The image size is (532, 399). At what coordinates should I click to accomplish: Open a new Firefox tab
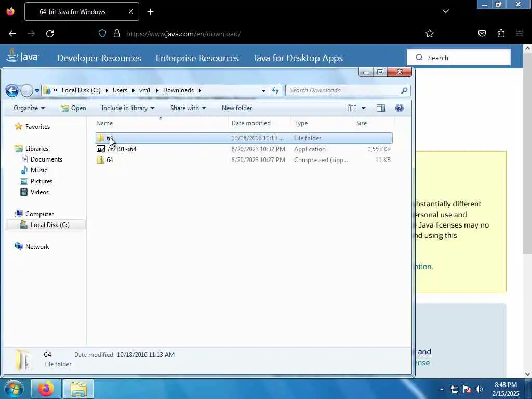[150, 12]
